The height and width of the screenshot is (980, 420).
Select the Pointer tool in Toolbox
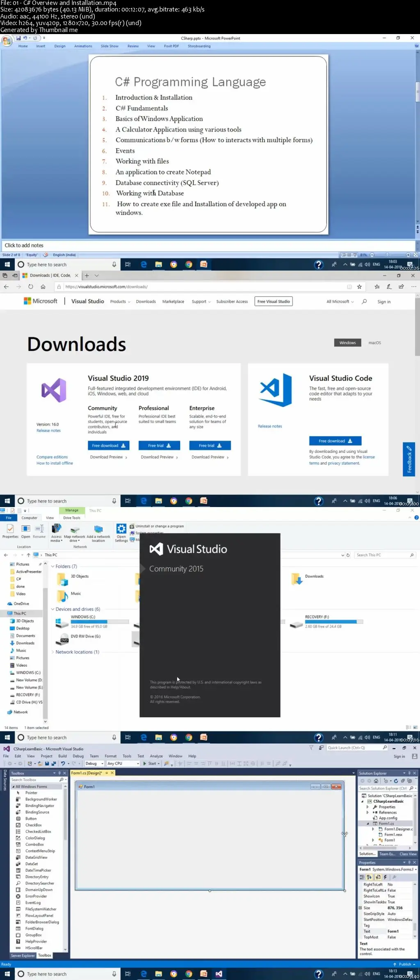click(x=31, y=793)
